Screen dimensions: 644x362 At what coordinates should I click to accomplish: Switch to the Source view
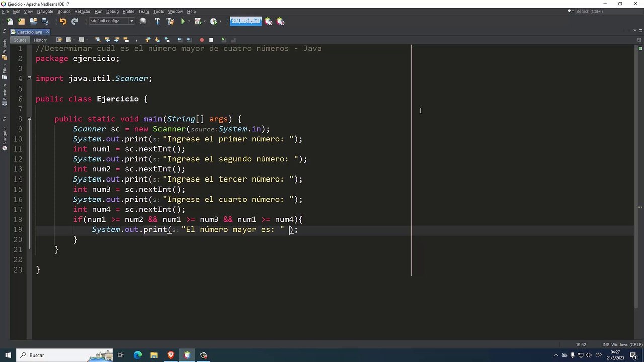[x=20, y=40]
